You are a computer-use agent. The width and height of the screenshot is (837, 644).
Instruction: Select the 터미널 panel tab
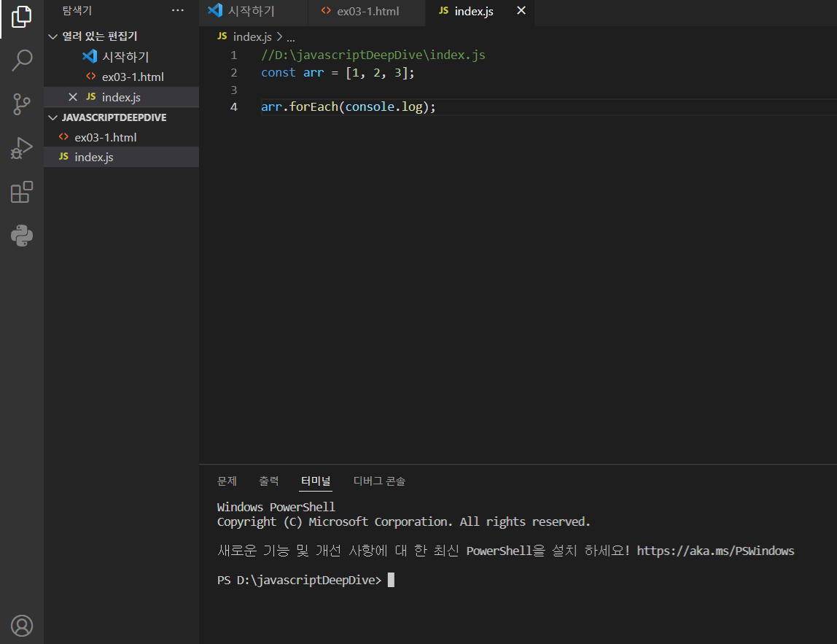316,481
